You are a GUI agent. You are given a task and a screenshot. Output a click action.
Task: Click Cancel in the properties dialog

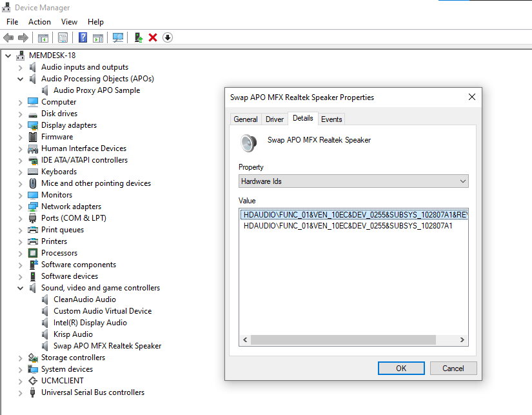click(453, 368)
